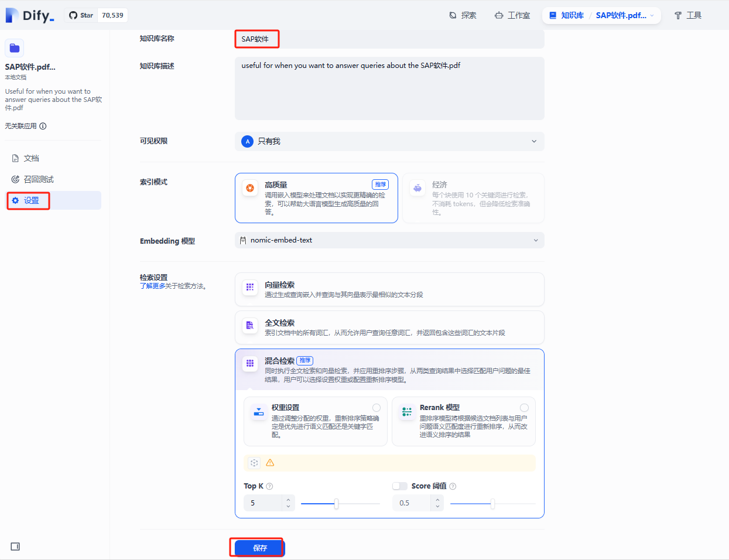Edit the Top K value field
The height and width of the screenshot is (560, 729).
pos(263,503)
